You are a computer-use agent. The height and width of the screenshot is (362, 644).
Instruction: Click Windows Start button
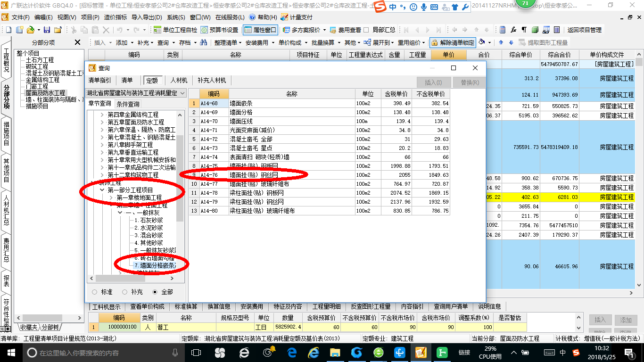(x=10, y=352)
